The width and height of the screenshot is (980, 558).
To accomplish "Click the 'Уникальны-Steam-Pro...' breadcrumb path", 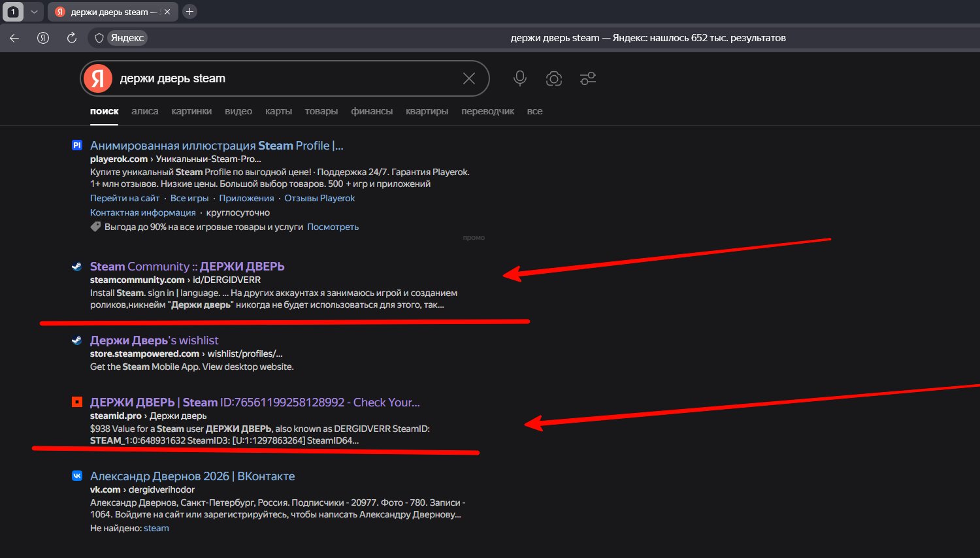I will click(208, 159).
